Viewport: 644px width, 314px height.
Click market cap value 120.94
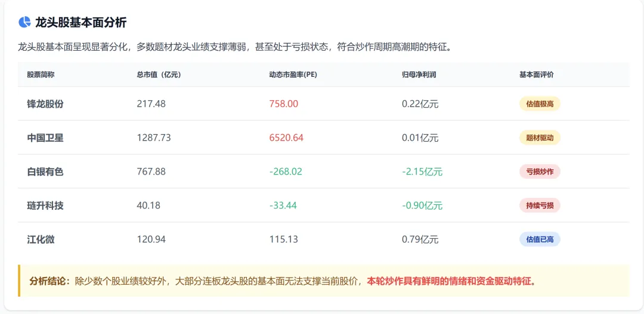coord(151,240)
